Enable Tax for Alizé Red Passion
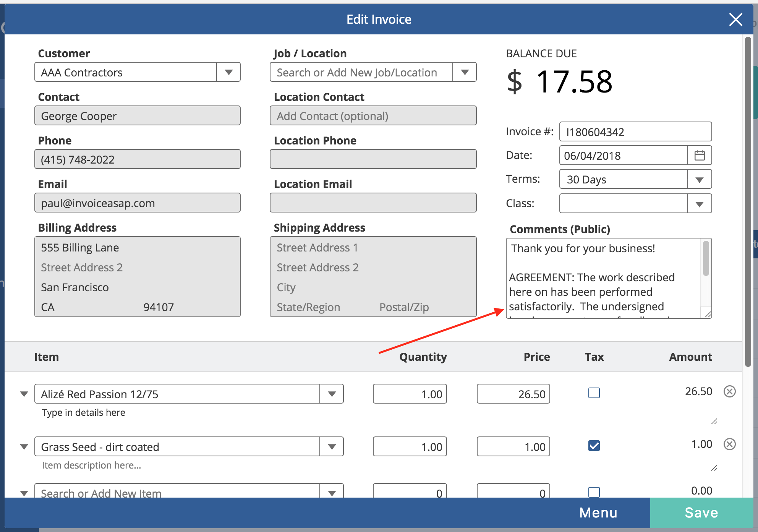758x532 pixels. 594,393
